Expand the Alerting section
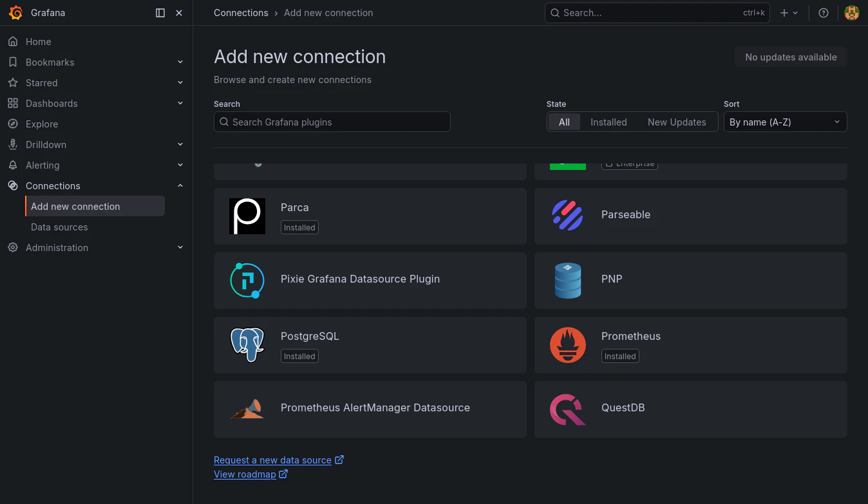Viewport: 868px width, 504px height. 180,165
